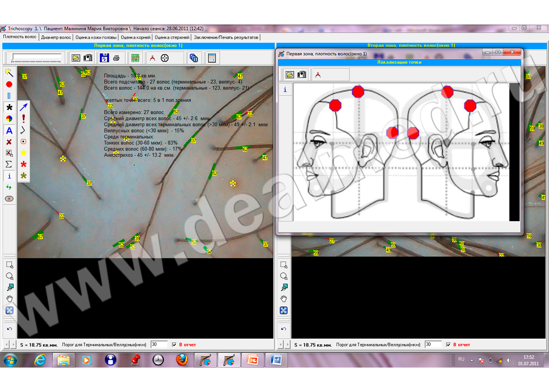Click undo arrow in first zone sidebar
The width and height of the screenshot is (549, 392).
[9, 329]
